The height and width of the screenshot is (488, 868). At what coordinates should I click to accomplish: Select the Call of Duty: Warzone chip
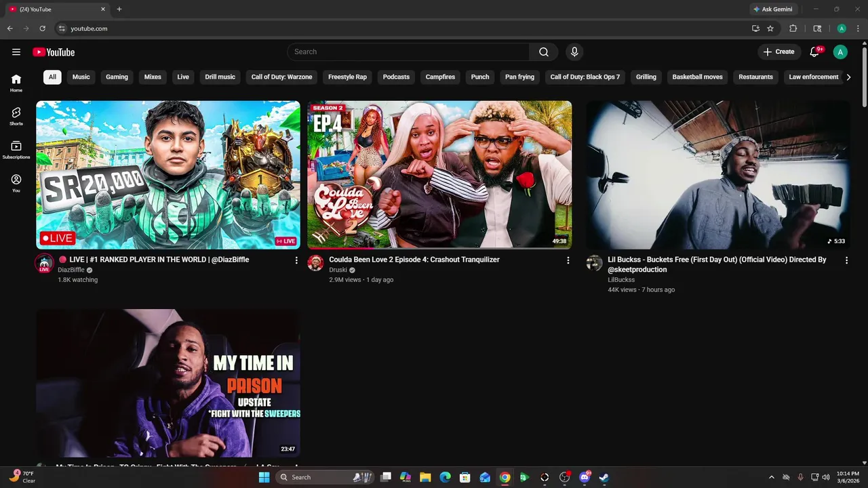[281, 77]
